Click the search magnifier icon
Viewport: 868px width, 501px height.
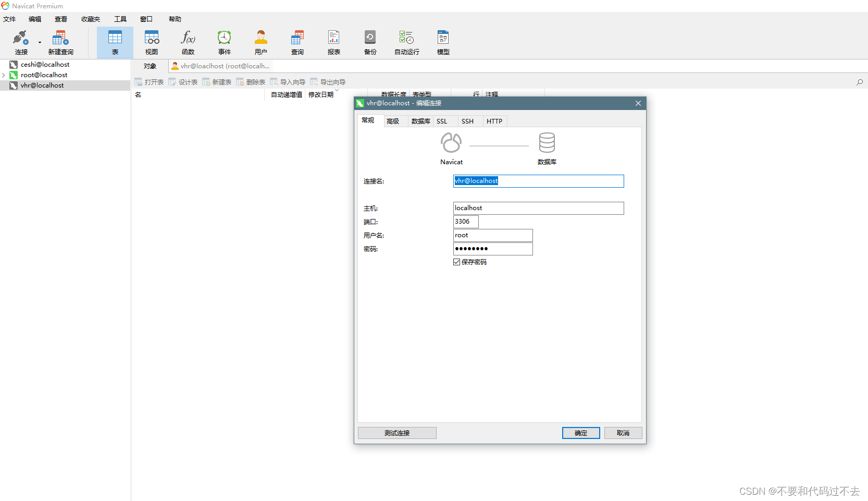859,82
